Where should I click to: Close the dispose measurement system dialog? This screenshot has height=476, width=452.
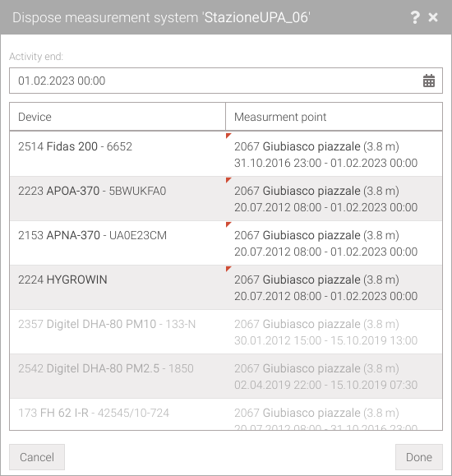coord(433,17)
